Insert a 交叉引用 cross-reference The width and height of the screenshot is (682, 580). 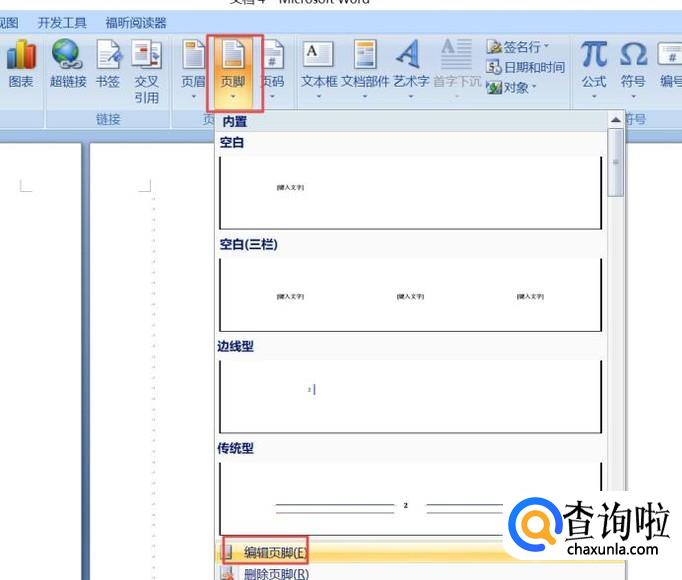tap(146, 72)
